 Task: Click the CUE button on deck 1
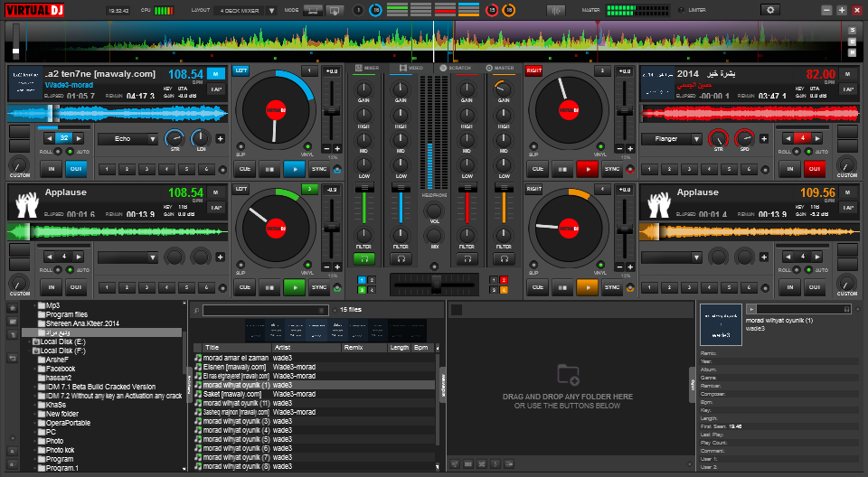coord(245,169)
